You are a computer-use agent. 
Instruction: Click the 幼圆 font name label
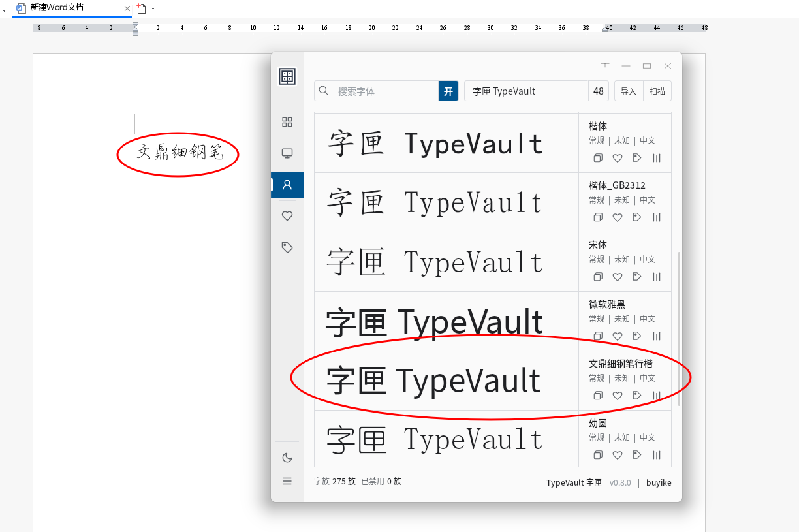coord(598,422)
